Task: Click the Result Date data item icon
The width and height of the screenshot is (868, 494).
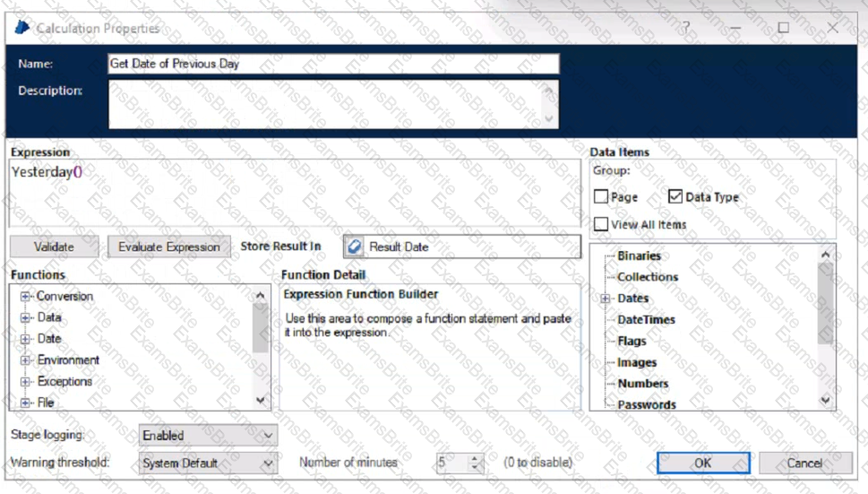Action: click(x=356, y=247)
